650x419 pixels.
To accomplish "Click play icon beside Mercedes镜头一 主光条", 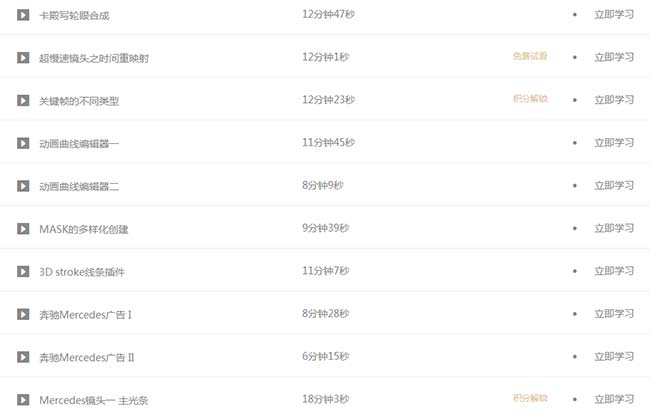I will click(x=23, y=400).
